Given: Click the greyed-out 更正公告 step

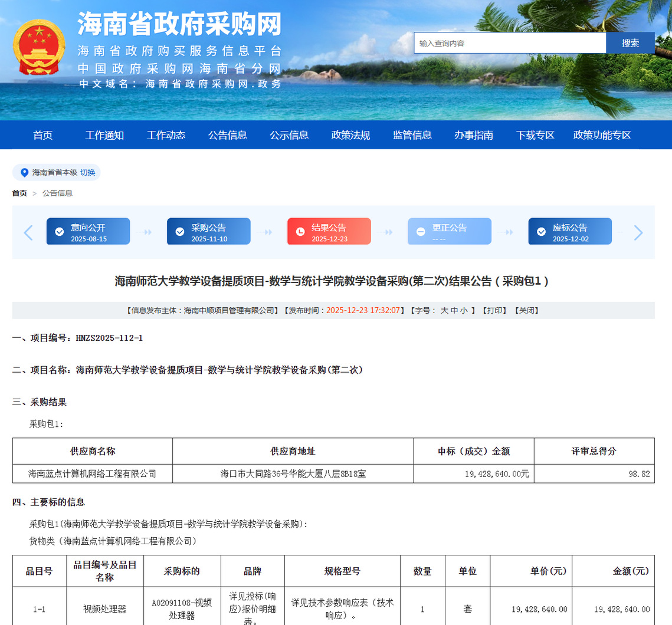Looking at the screenshot, I should pos(449,232).
